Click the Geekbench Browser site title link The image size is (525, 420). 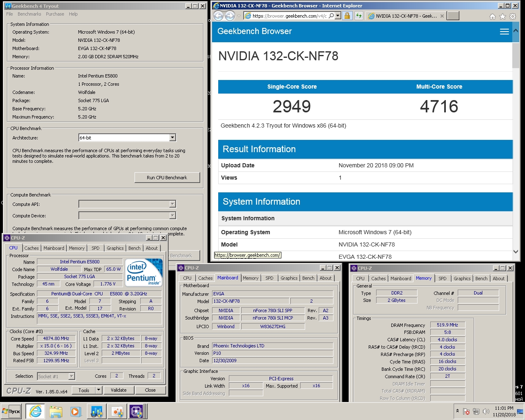[254, 31]
